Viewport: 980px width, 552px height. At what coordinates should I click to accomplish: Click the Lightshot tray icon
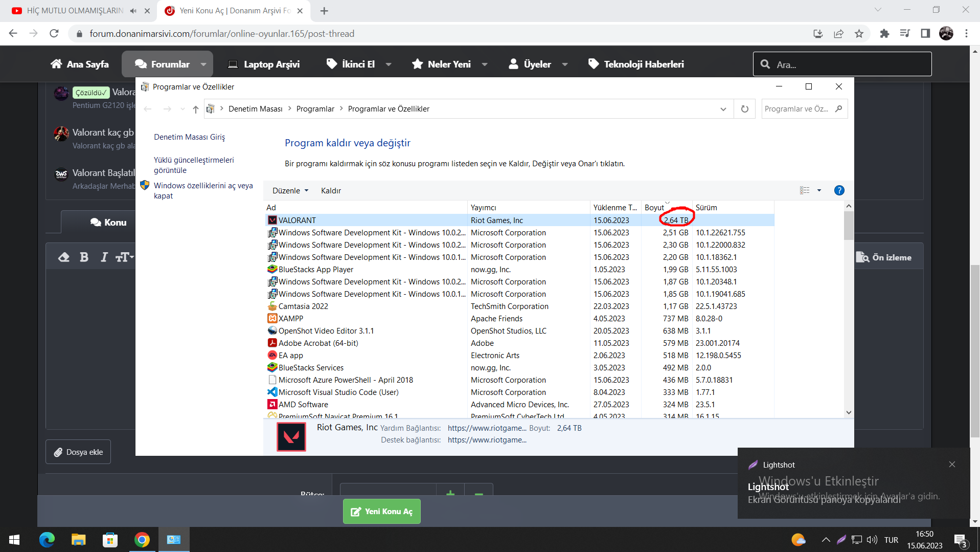click(841, 539)
